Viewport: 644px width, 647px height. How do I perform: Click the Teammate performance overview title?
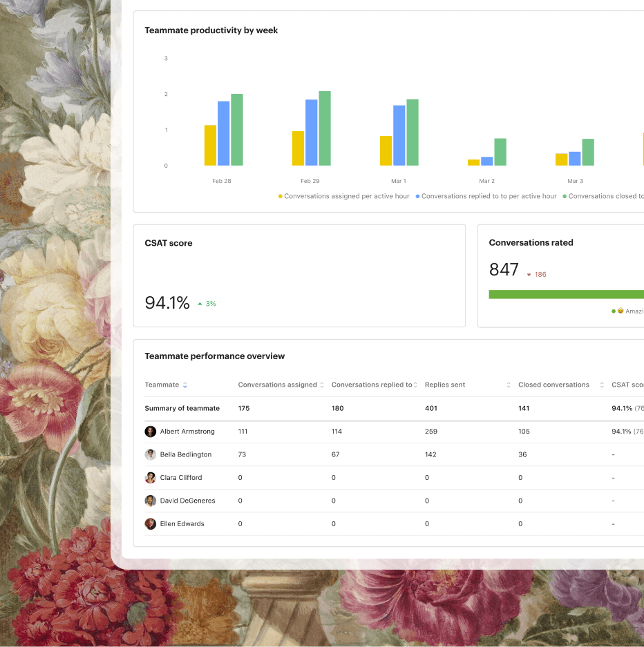pos(215,356)
